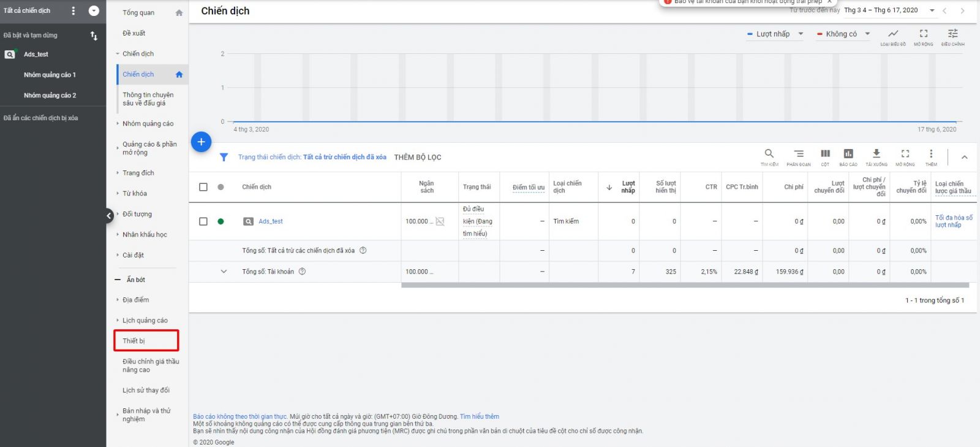Open the Không có metric dropdown

point(843,34)
